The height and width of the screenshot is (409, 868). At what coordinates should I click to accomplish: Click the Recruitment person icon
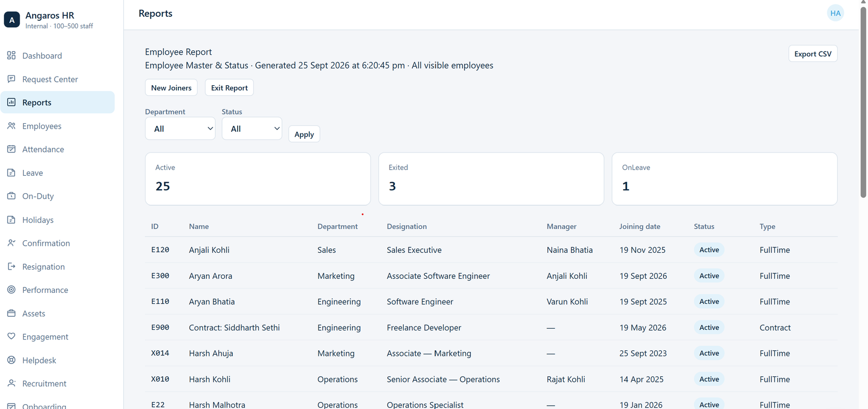(11, 384)
